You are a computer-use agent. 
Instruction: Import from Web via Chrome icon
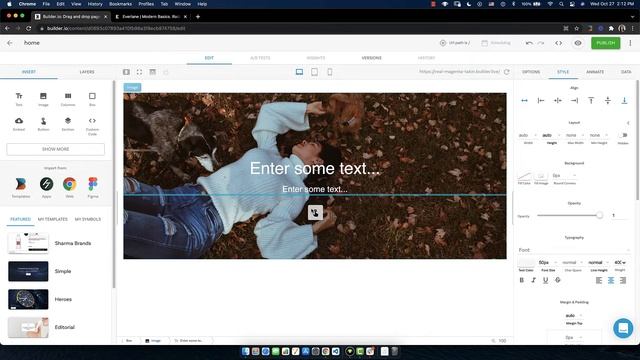tap(70, 187)
